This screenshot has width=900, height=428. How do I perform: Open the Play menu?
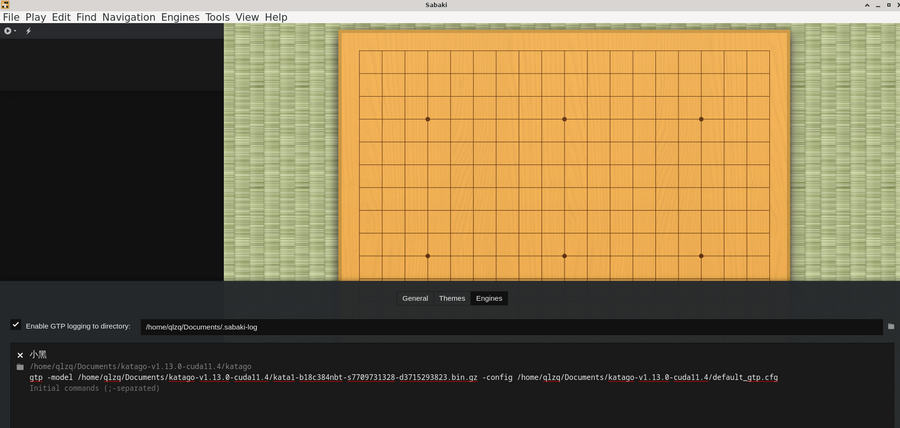coord(36,17)
